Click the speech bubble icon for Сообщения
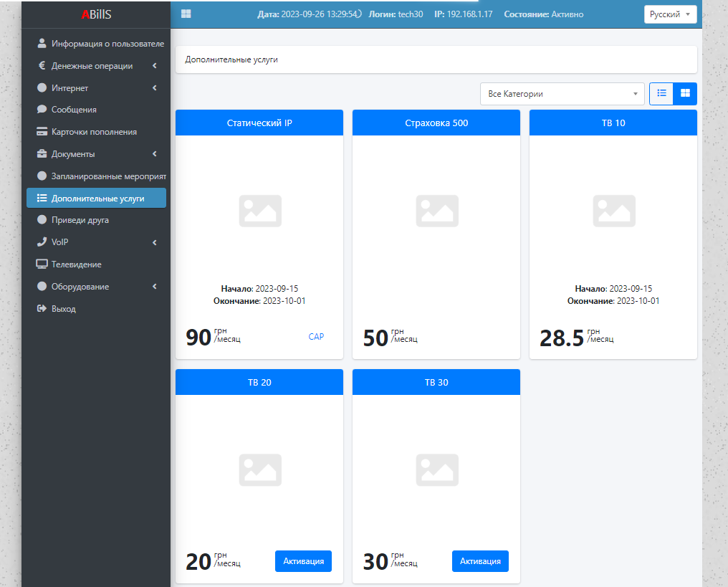The width and height of the screenshot is (728, 587). point(42,110)
